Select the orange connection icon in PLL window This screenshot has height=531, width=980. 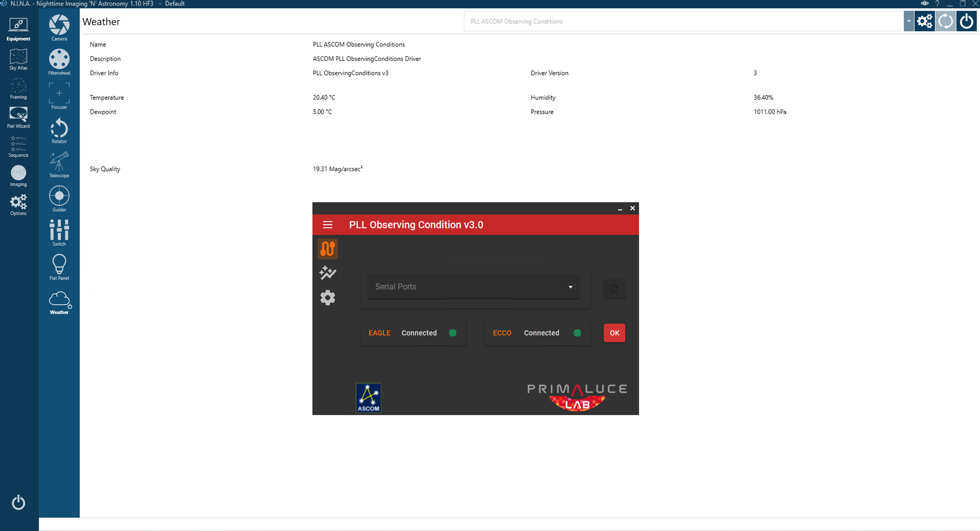pos(328,249)
